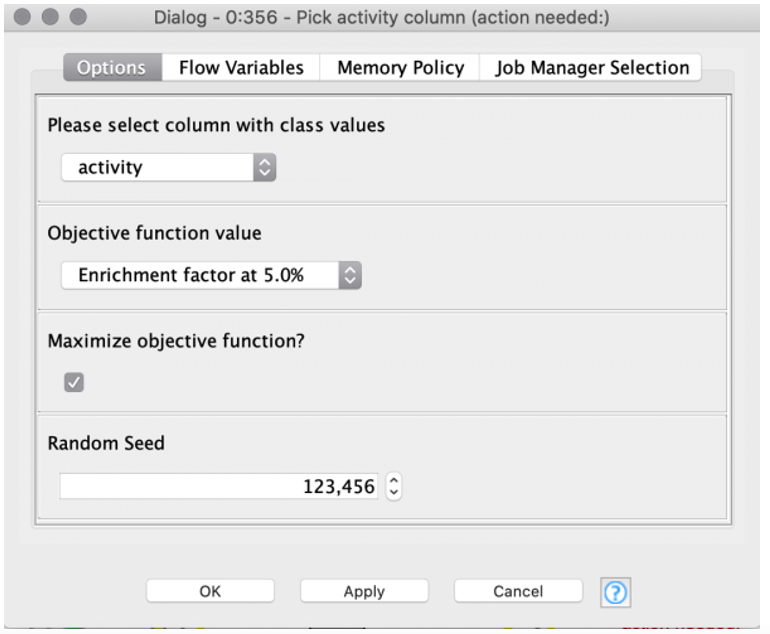Click the blue help question mark icon
The width and height of the screenshot is (770, 634).
click(x=616, y=592)
